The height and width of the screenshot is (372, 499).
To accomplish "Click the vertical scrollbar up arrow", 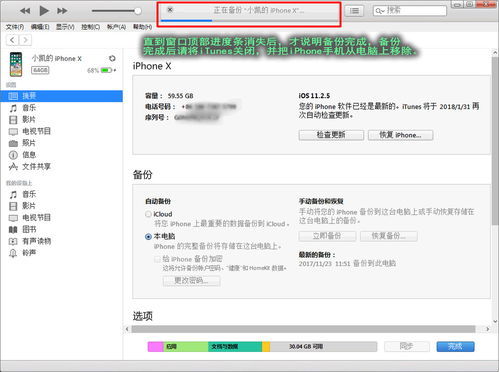I will (495, 53).
